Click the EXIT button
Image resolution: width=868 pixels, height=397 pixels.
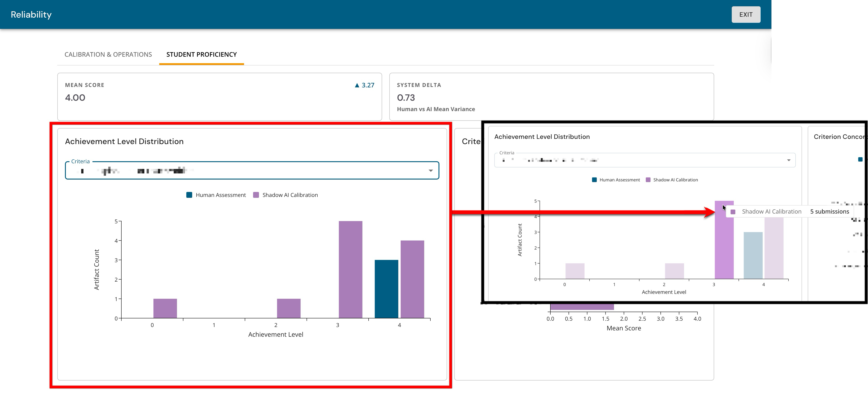pos(746,14)
